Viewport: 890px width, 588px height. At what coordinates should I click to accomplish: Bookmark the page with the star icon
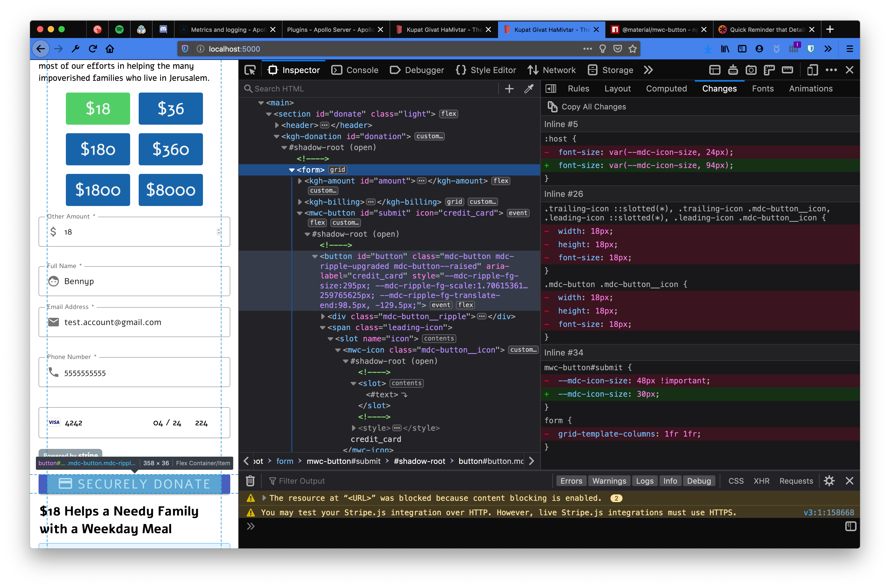click(x=633, y=48)
